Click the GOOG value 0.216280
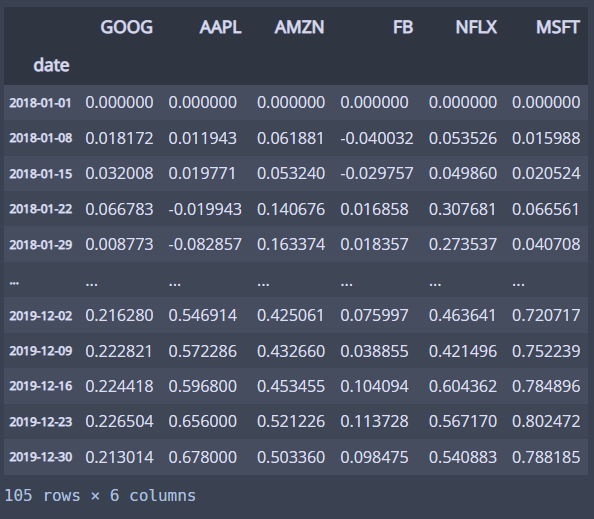Viewport: 594px width, 519px height. point(119,316)
